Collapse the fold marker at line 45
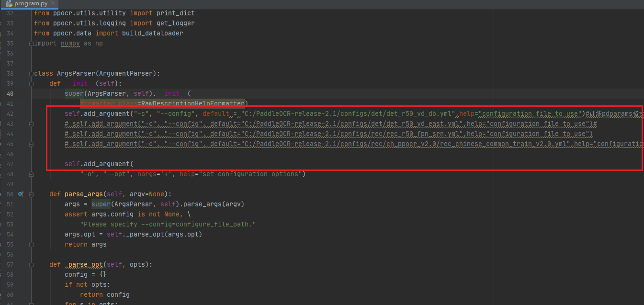Viewport: 644px width, 305px height. pos(31,144)
